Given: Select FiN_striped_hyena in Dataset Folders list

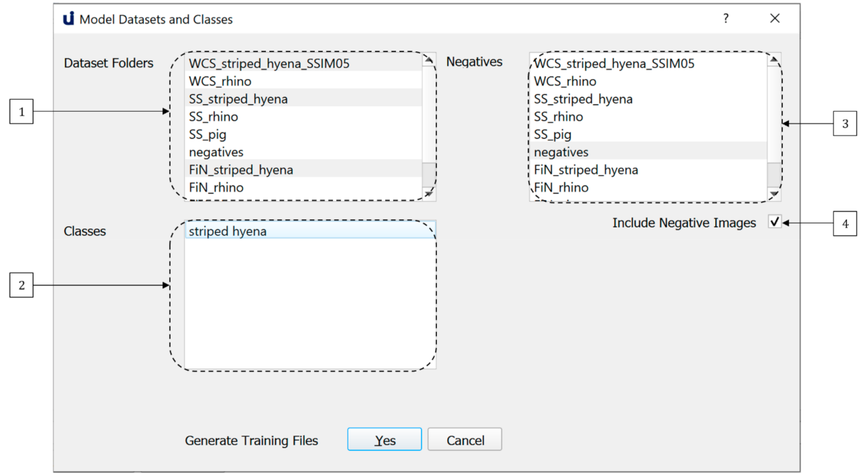Looking at the screenshot, I should tap(240, 170).
